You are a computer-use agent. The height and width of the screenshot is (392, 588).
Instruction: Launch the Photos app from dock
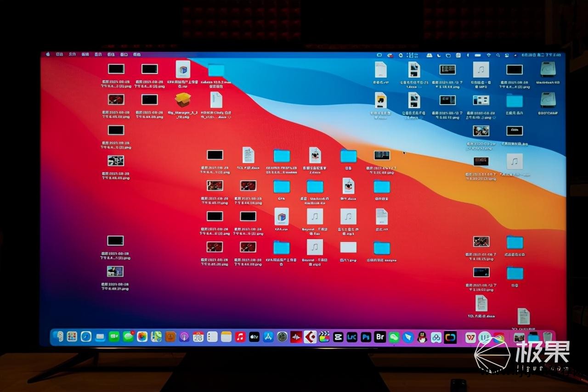[x=142, y=336]
